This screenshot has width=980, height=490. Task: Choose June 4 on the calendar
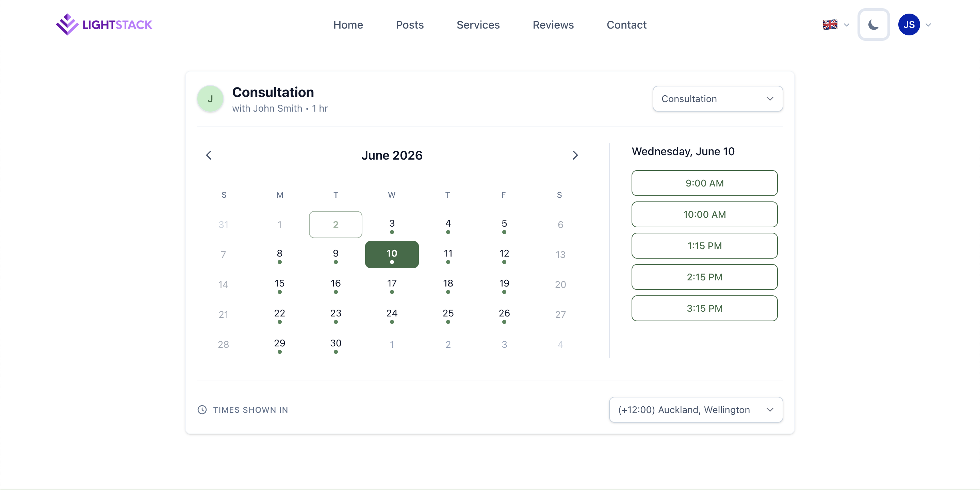[x=448, y=225]
